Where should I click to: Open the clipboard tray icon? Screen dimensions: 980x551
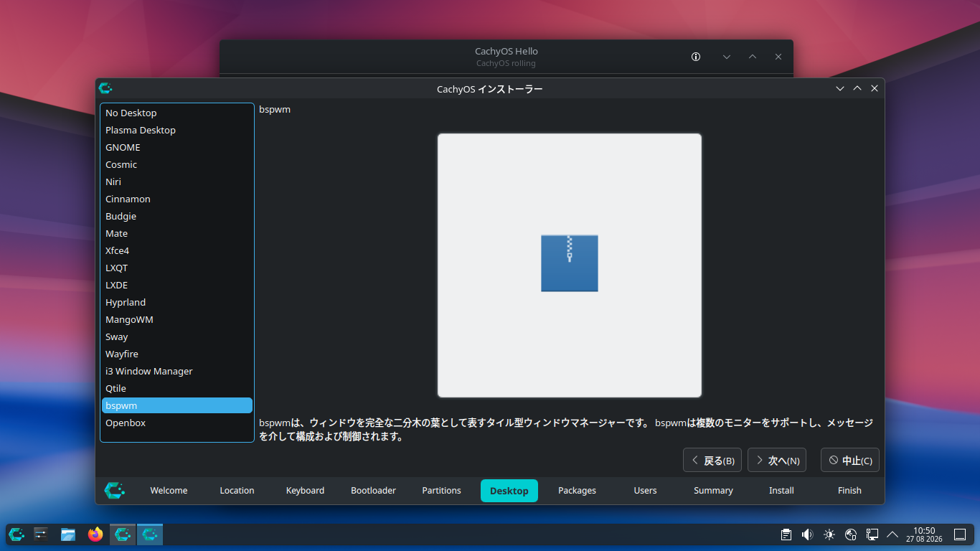pyautogui.click(x=786, y=534)
